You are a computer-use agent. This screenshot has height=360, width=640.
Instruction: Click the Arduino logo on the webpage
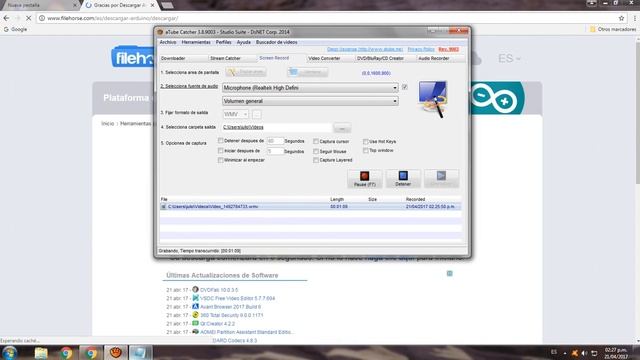[497, 98]
